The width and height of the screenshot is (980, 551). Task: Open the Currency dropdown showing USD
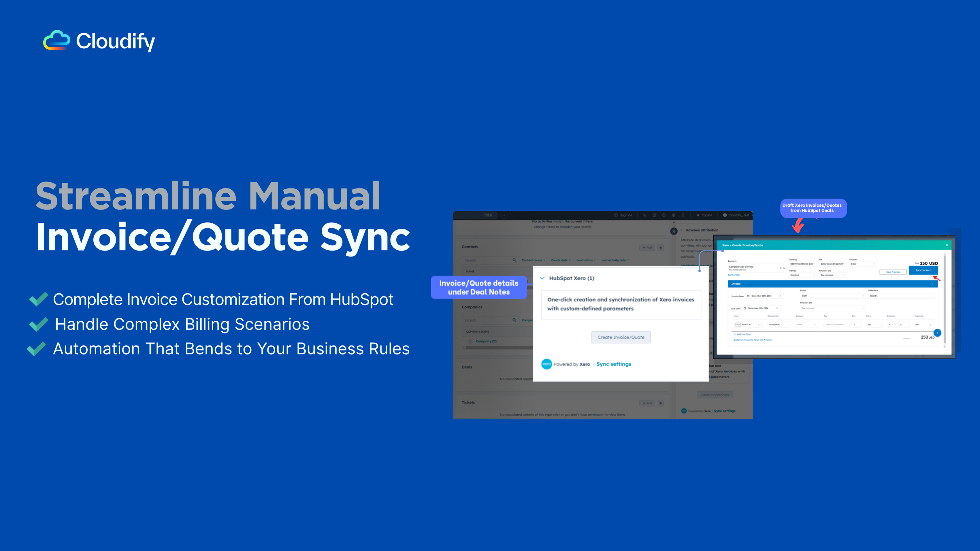[x=803, y=264]
